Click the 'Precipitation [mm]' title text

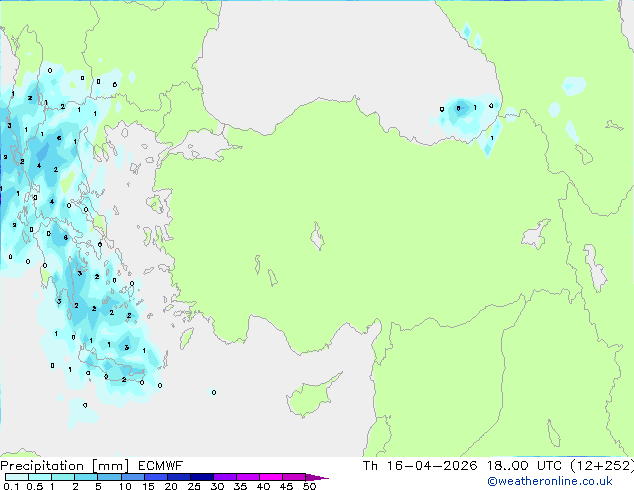pyautogui.click(x=65, y=466)
